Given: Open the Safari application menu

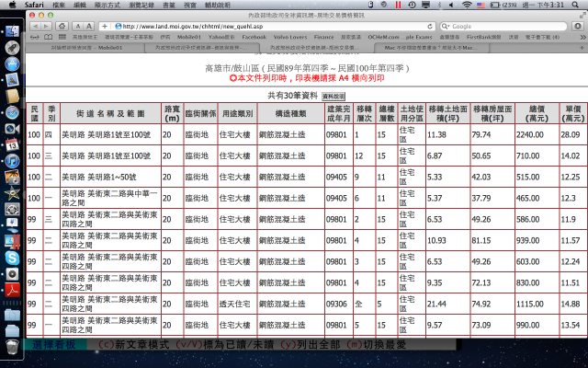Looking at the screenshot, I should pyautogui.click(x=34, y=5).
